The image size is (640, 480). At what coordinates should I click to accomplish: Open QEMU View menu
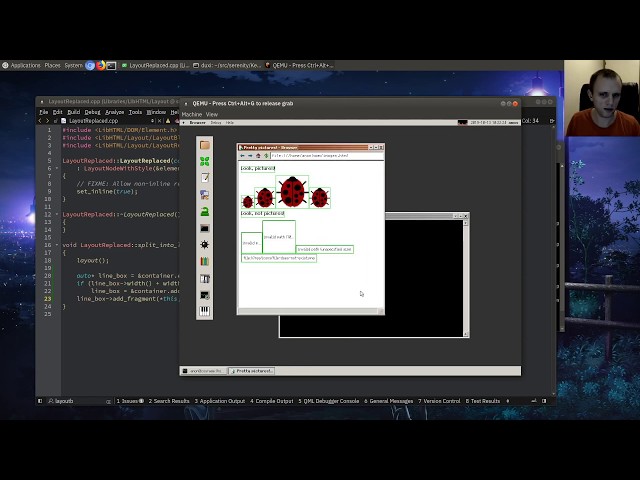point(212,115)
